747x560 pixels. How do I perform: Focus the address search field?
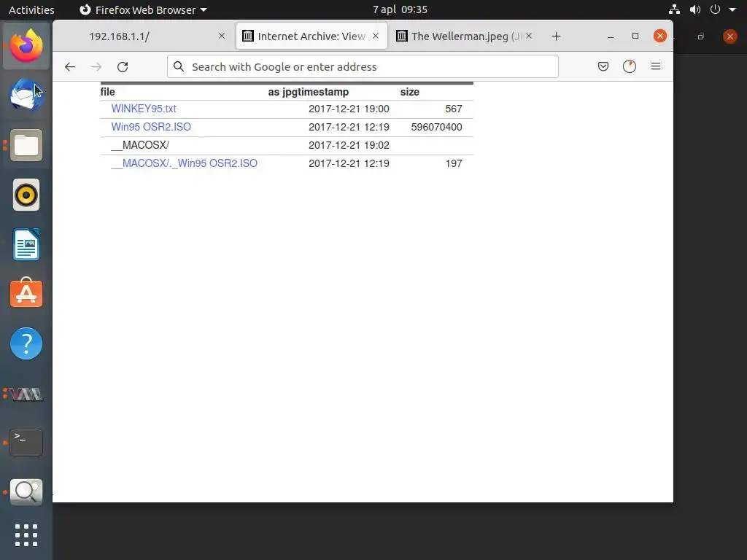(363, 66)
